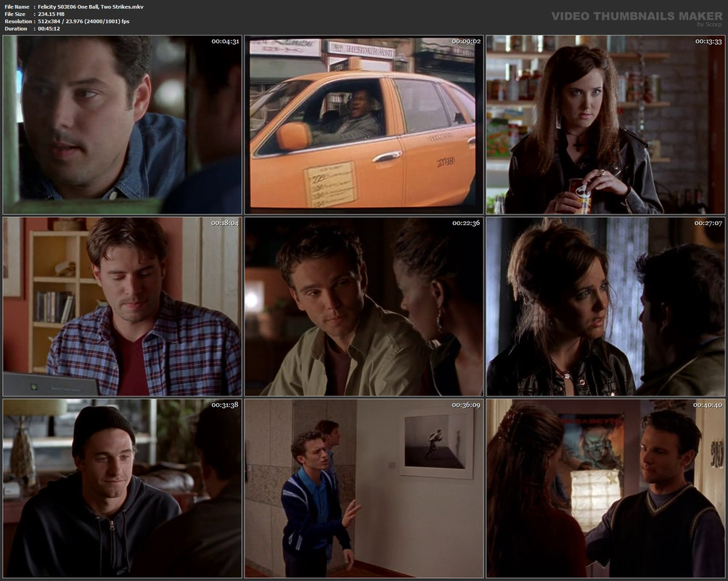Click the '00:22:36' timestamp label

click(467, 223)
